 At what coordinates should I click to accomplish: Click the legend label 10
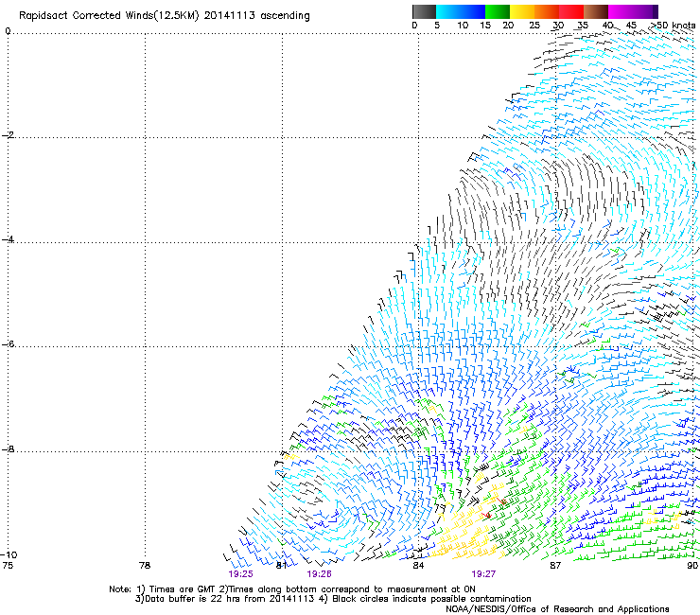pos(463,25)
